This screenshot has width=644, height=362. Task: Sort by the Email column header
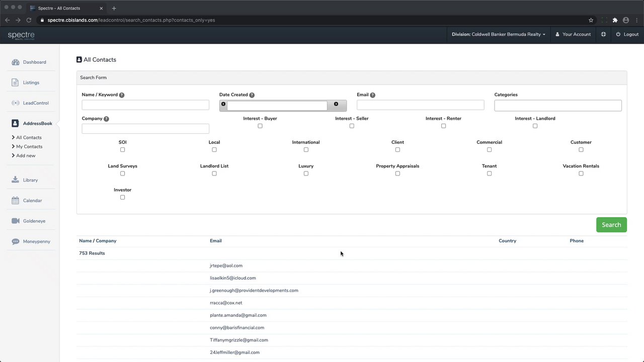pyautogui.click(x=216, y=241)
